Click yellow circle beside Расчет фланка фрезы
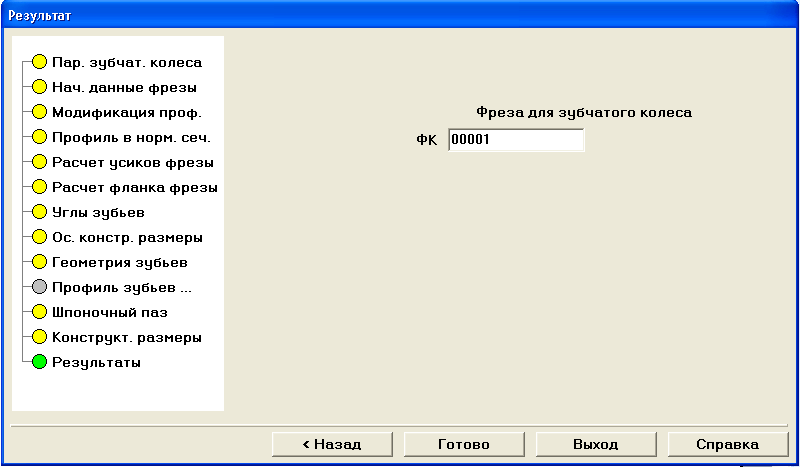 pos(39,187)
